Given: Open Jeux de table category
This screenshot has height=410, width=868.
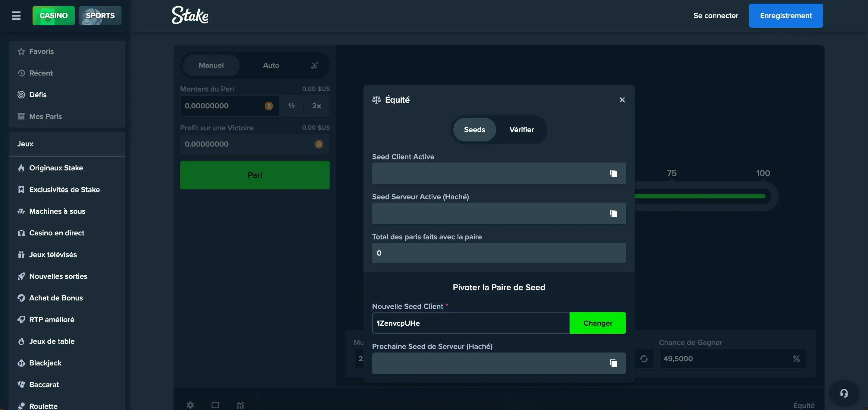Looking at the screenshot, I should coord(67,341).
